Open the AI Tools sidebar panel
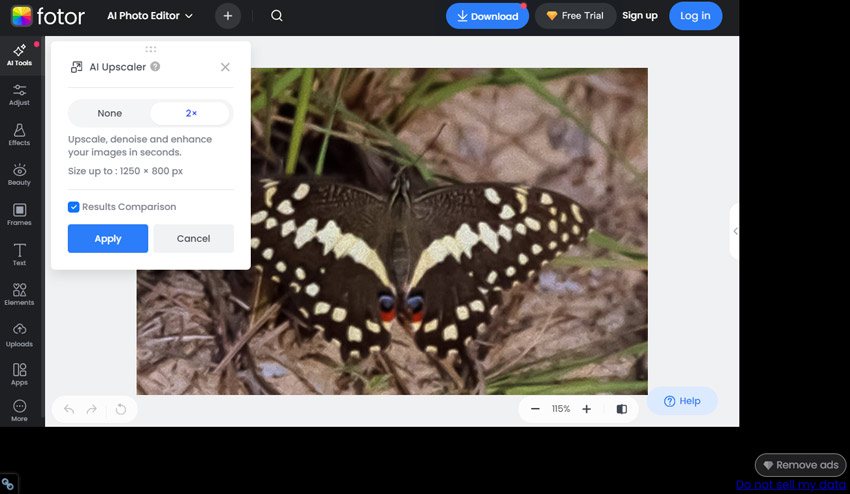 tap(20, 55)
